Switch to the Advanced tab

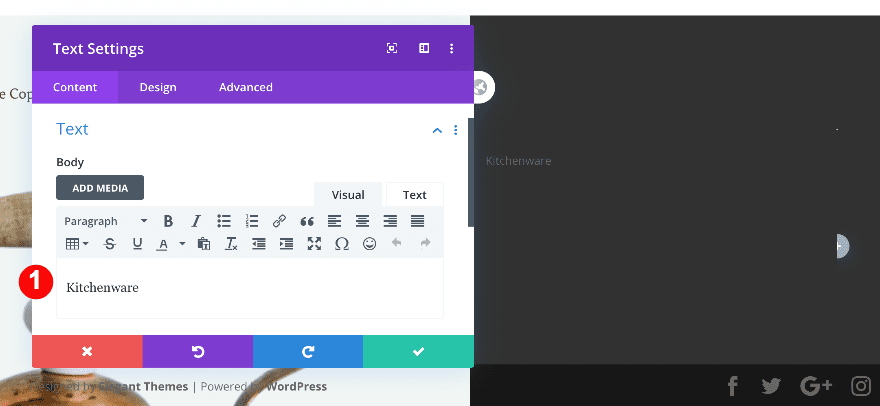click(x=245, y=87)
